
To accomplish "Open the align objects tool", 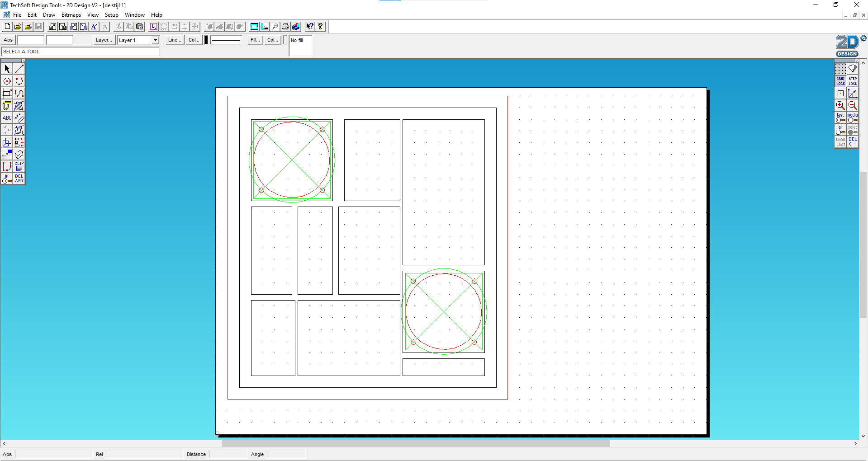I will (19, 142).
